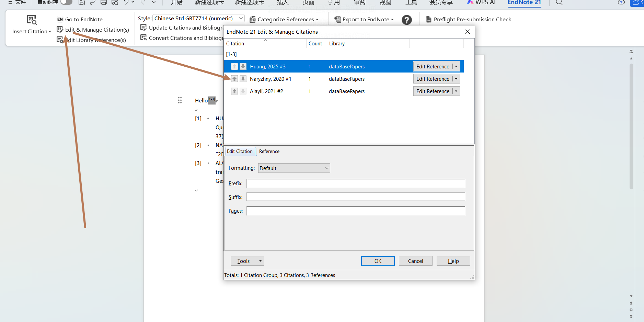Click the Help button in dialog

click(x=453, y=261)
